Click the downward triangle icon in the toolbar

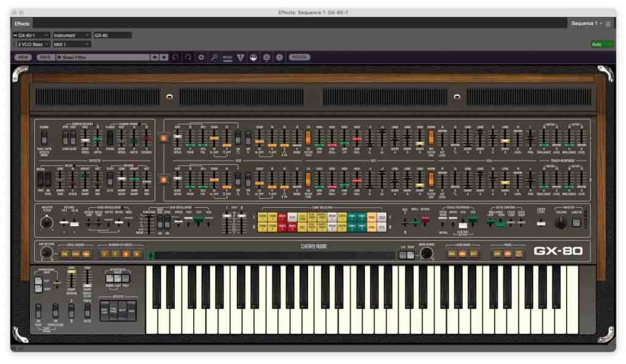point(240,57)
